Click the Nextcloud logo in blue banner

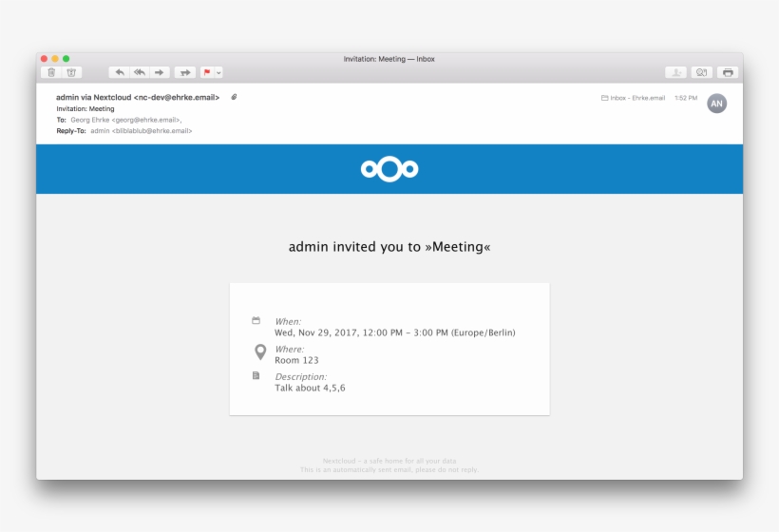[389, 169]
